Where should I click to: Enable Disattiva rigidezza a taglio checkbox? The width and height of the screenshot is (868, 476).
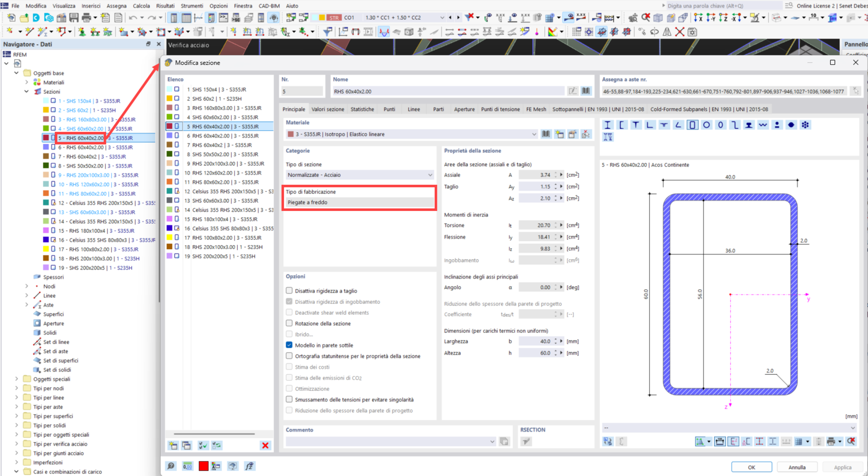289,291
